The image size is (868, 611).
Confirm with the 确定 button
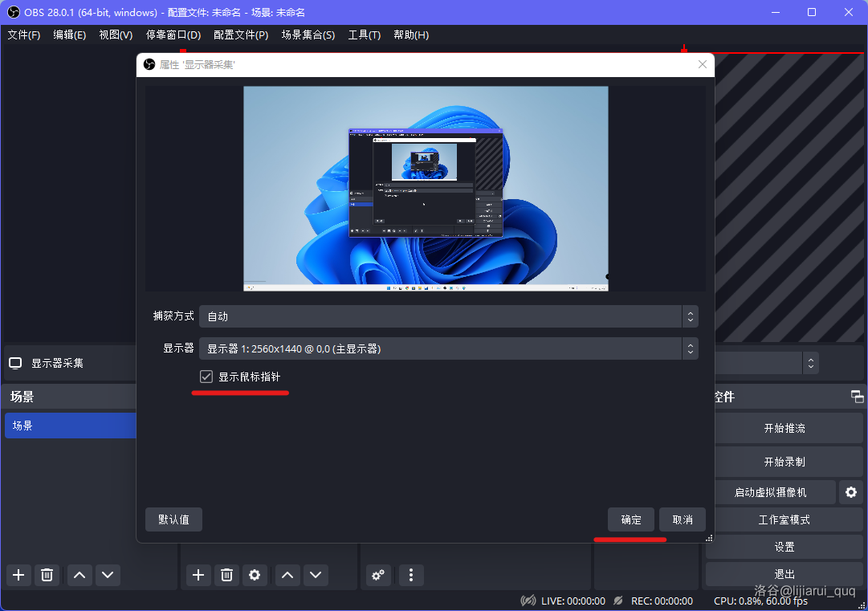(x=631, y=519)
